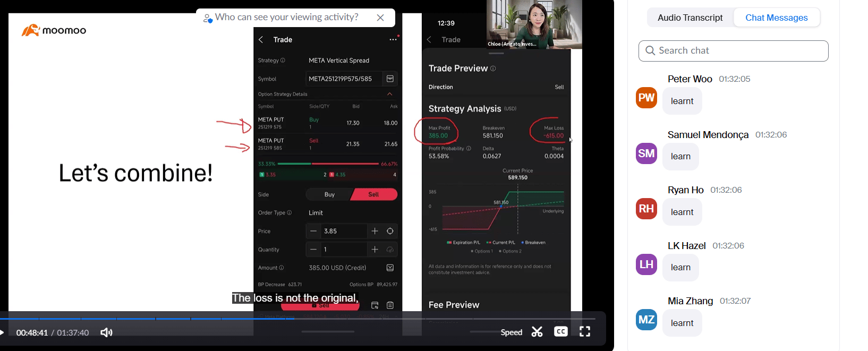This screenshot has height=351, width=868.
Task: Tap the back arrow on the Trade screen
Action: (261, 40)
